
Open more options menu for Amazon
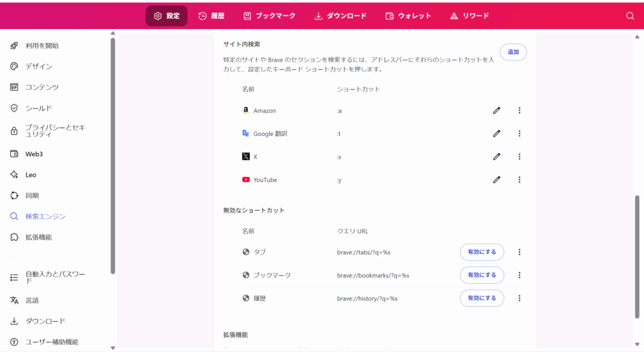[519, 110]
